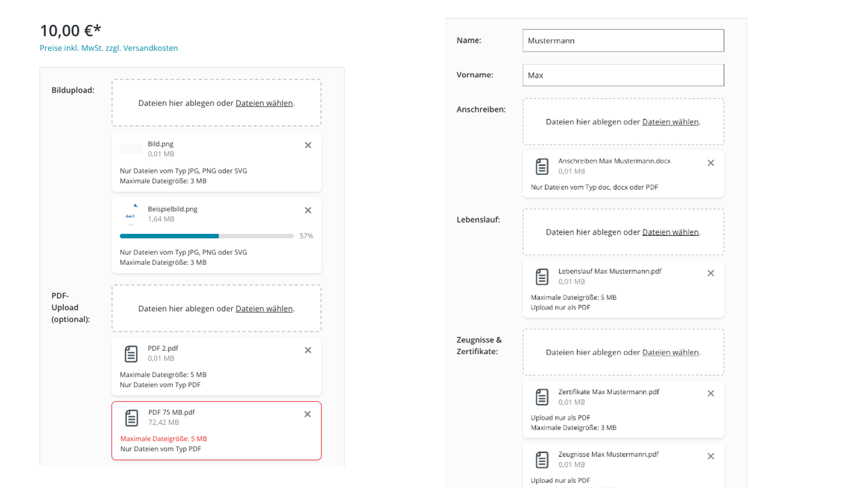Open the Preise inkl. MwSt. zzgl. Versandkosten link

point(109,48)
